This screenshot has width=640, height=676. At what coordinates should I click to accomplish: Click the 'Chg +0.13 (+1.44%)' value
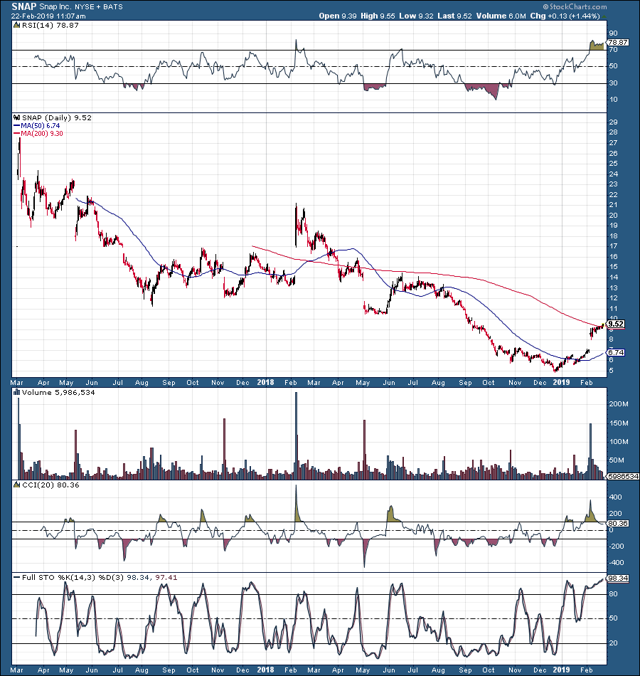tap(565, 16)
